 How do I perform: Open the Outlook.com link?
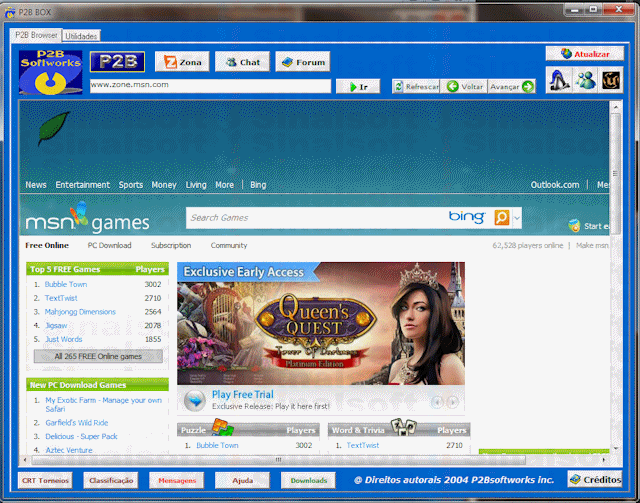[555, 185]
